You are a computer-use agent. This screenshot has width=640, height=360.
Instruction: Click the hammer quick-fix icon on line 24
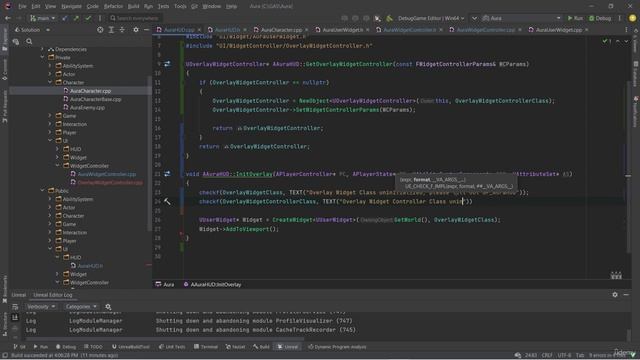click(x=167, y=202)
